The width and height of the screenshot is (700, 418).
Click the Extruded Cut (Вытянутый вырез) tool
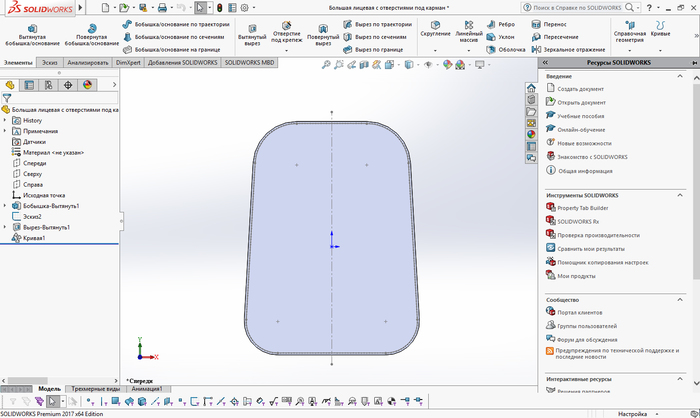[252, 35]
